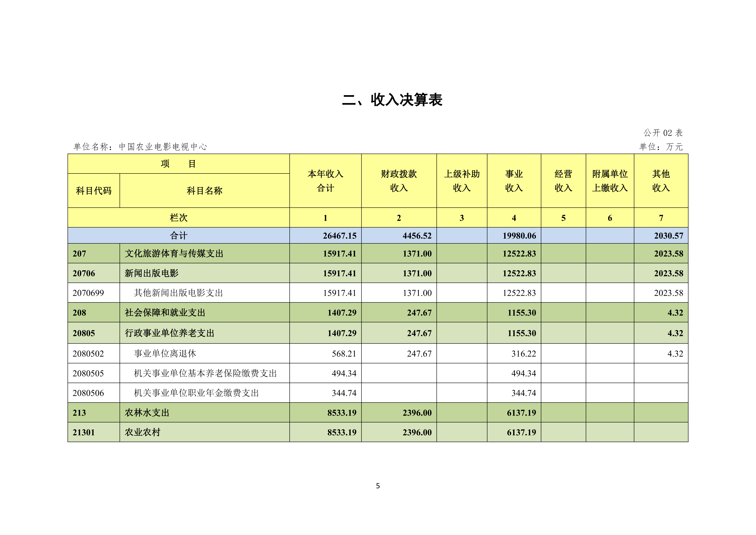
Task: Click subject code 21301
Action: click(x=84, y=433)
